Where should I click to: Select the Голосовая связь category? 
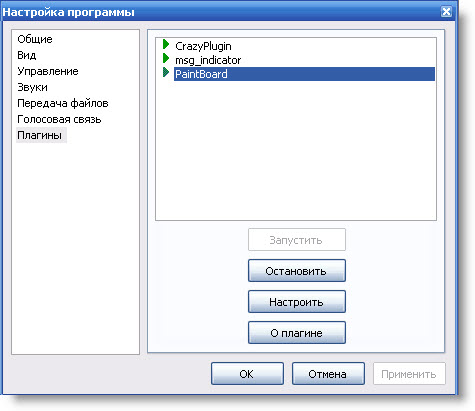pyautogui.click(x=59, y=119)
